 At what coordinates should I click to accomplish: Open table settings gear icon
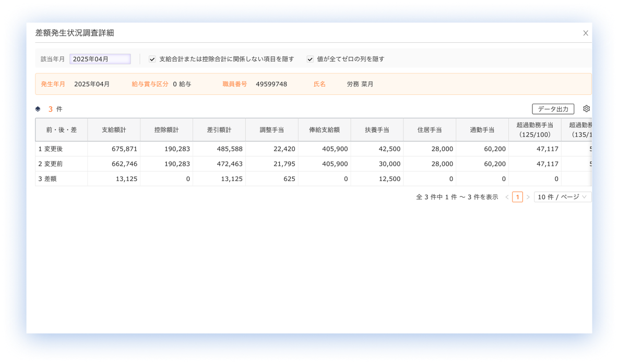pyautogui.click(x=586, y=108)
